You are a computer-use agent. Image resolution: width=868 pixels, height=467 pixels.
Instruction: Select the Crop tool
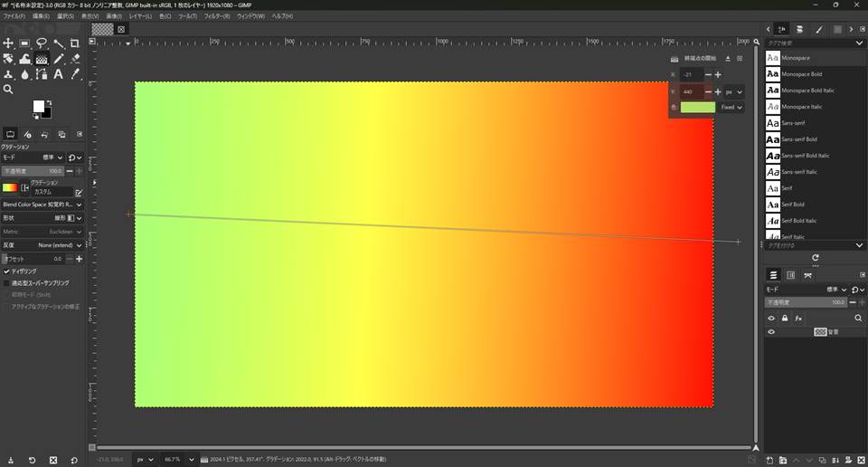tap(75, 43)
